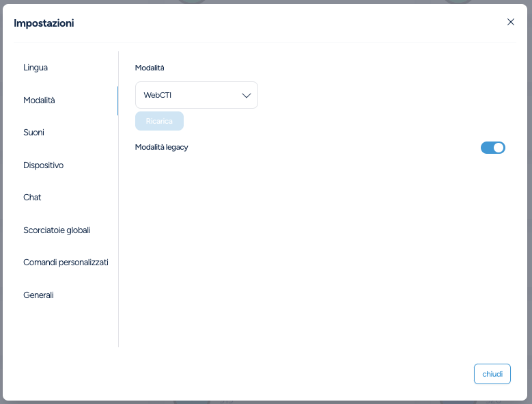
Task: Click the Impostazioni dialog title
Action: (44, 23)
